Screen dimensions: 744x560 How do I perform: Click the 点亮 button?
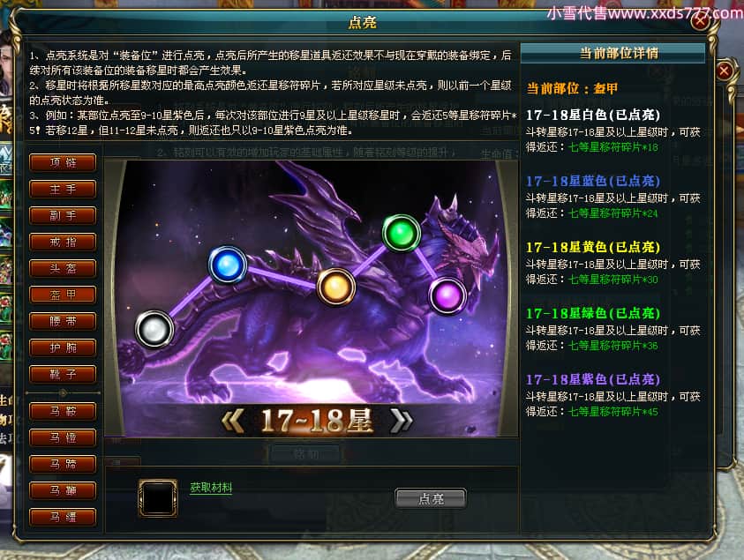click(x=431, y=498)
